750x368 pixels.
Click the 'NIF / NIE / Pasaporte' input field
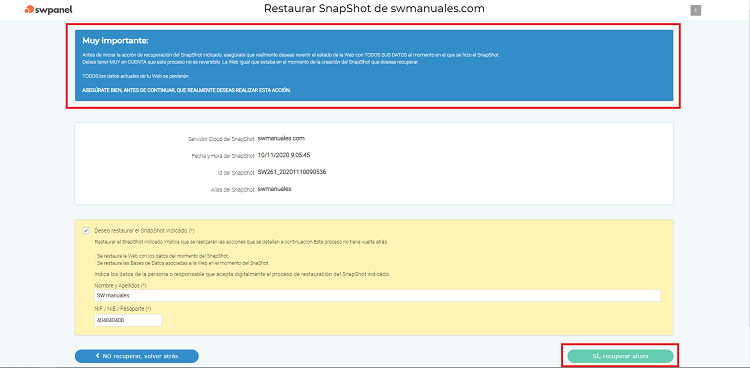click(x=128, y=320)
